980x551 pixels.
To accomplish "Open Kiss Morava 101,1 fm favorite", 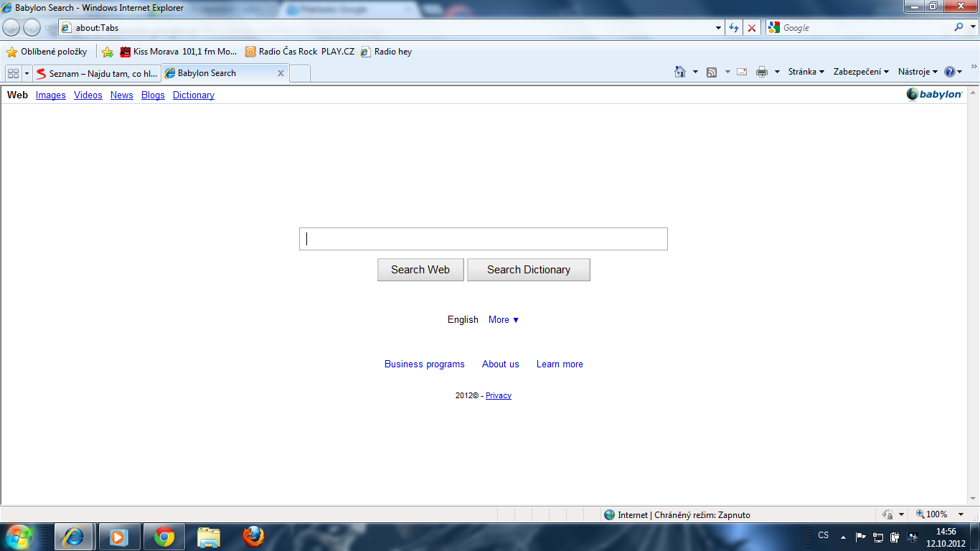I will (x=179, y=52).
